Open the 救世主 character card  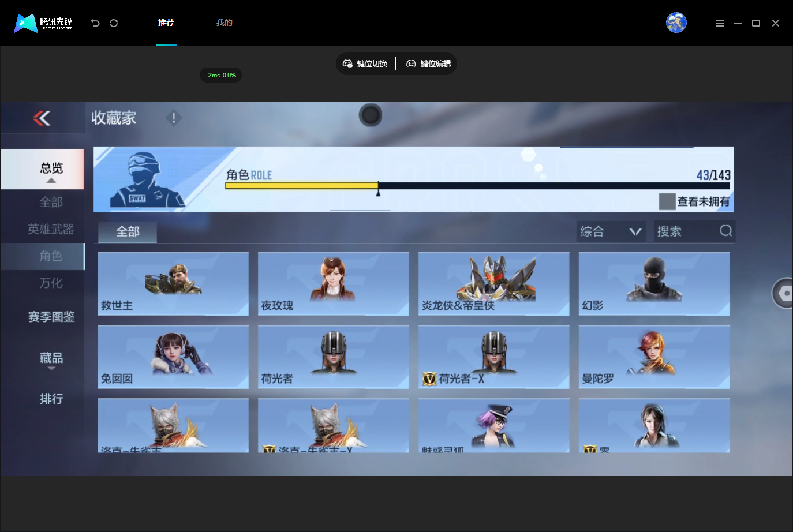click(173, 284)
